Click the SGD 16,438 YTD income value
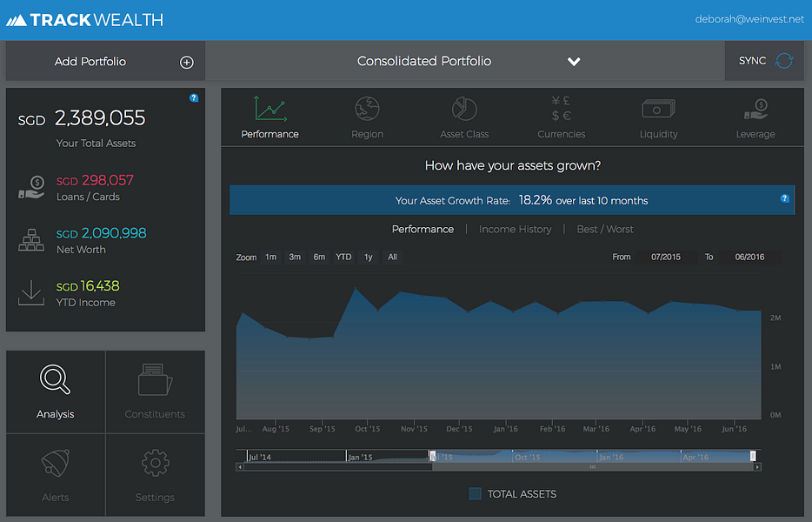The image size is (812, 522). coord(88,286)
